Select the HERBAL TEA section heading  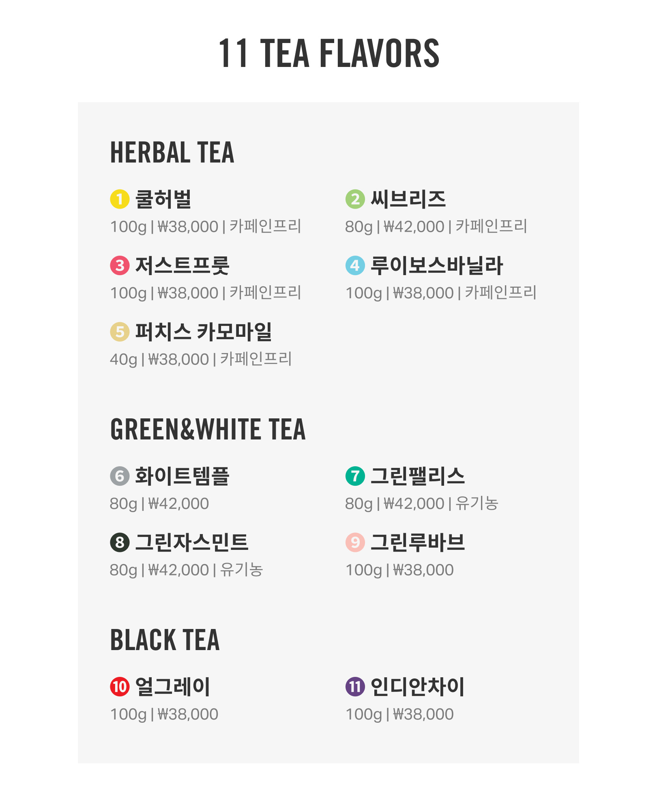(172, 153)
